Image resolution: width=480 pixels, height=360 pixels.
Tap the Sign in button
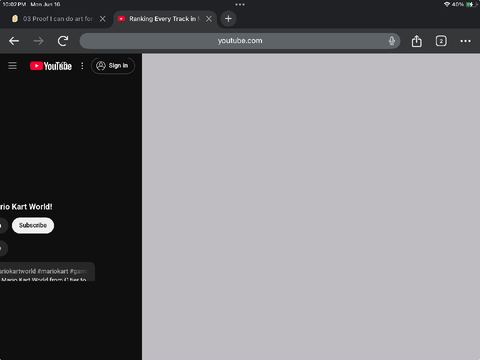tap(113, 66)
